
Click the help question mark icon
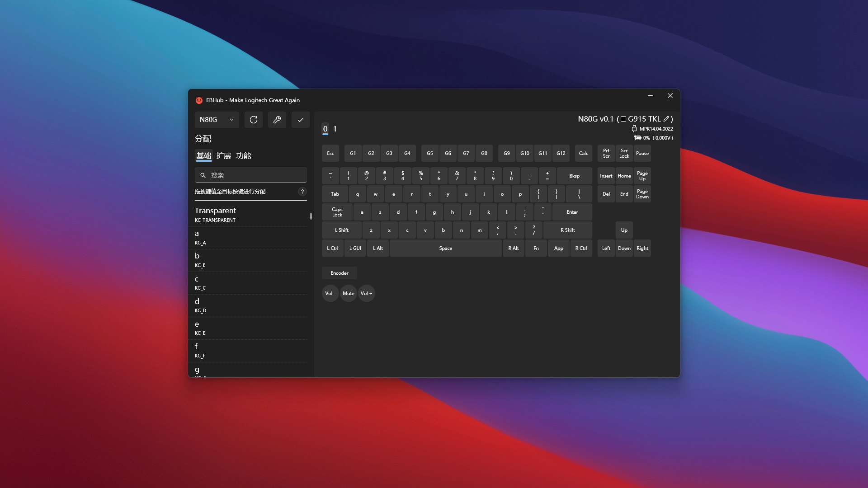click(x=302, y=192)
